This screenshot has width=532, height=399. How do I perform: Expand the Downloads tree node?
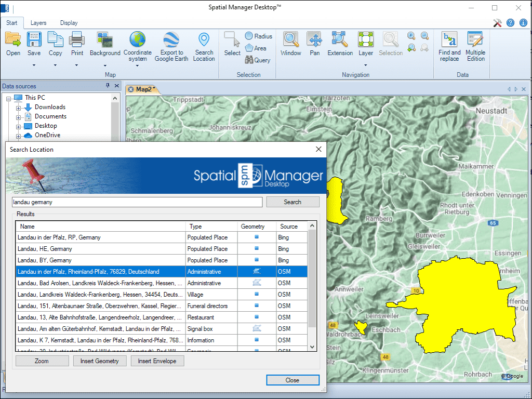18,108
